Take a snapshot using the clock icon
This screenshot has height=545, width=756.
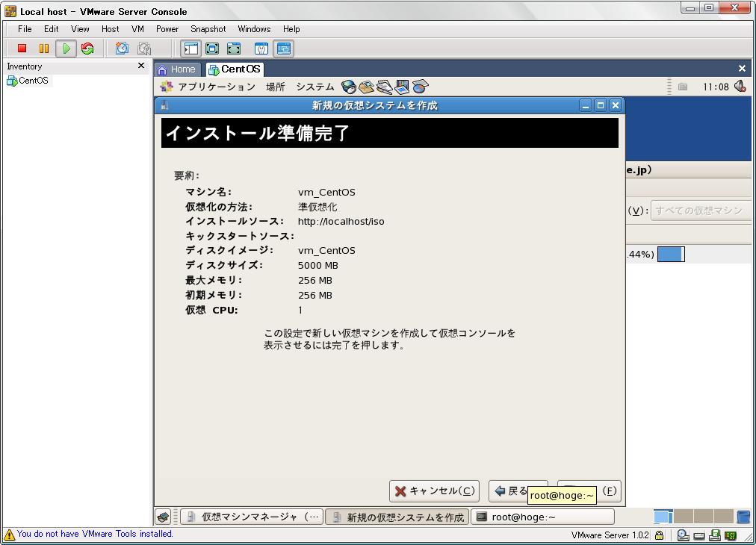122,49
